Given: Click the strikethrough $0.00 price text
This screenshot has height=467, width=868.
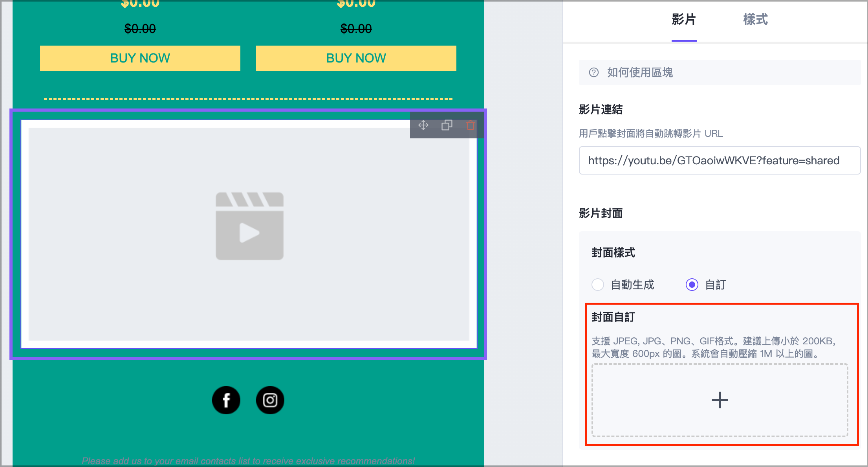Looking at the screenshot, I should 140,28.
